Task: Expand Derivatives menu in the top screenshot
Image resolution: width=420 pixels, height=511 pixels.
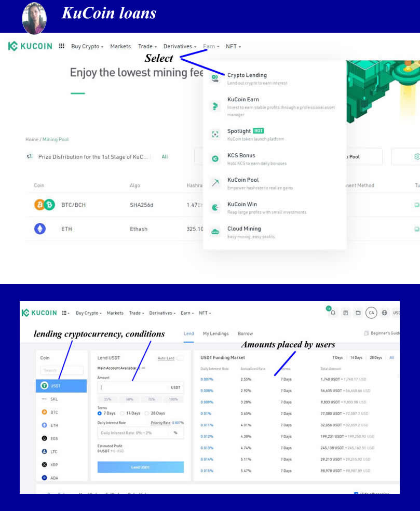Action: click(180, 46)
